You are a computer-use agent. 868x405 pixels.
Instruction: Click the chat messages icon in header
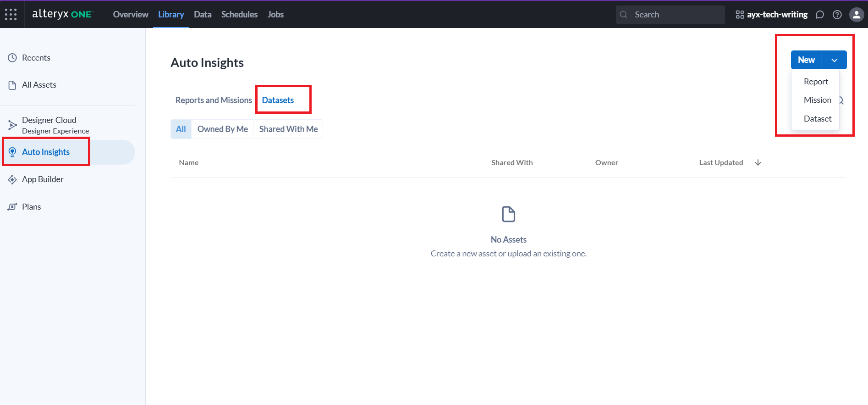coord(820,15)
